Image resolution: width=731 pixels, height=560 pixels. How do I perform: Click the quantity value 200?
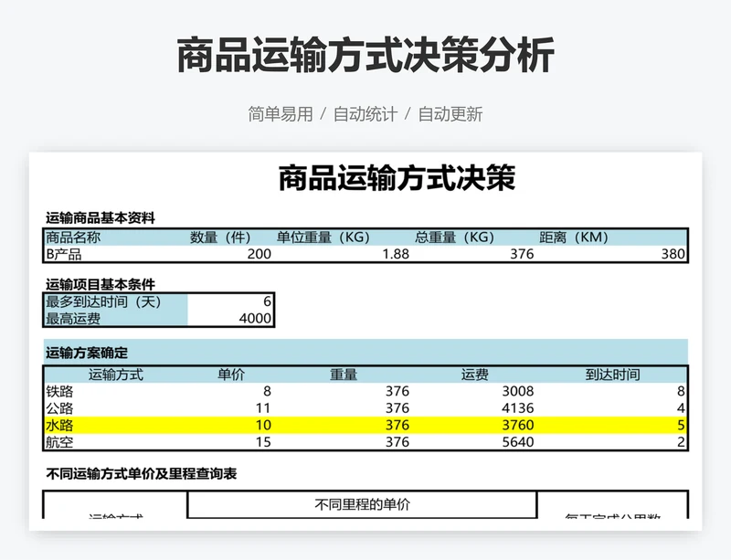[260, 254]
